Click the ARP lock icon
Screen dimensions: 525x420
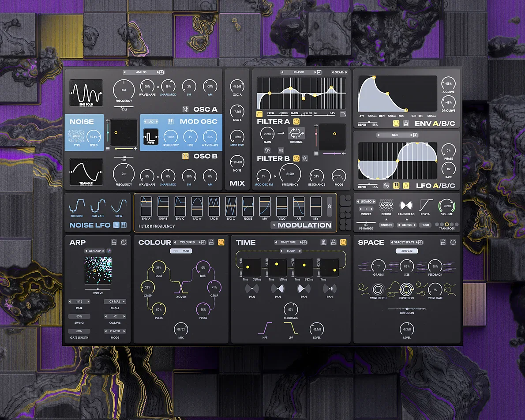coord(114,242)
